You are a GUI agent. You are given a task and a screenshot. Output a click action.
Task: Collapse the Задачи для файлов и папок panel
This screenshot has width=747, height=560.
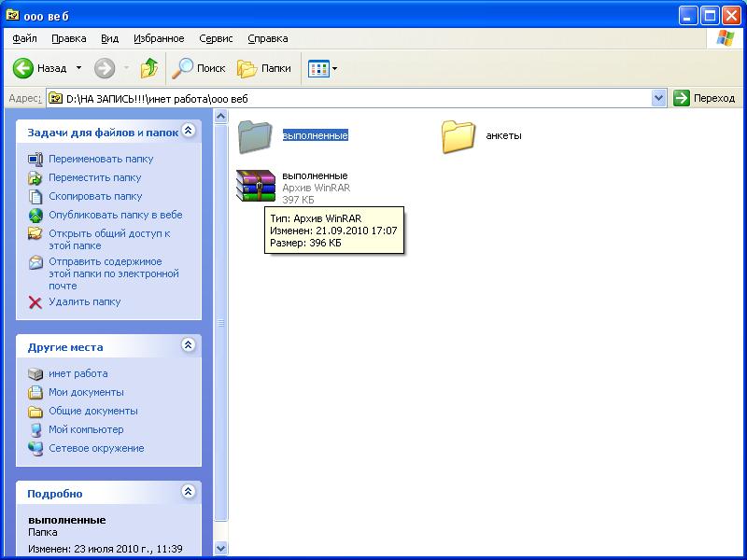[x=189, y=131]
